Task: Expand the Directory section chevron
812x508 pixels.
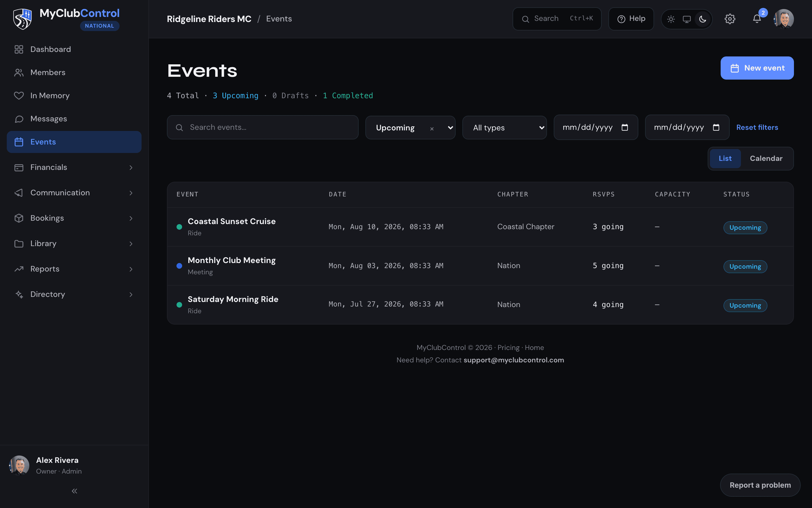Action: click(x=131, y=294)
